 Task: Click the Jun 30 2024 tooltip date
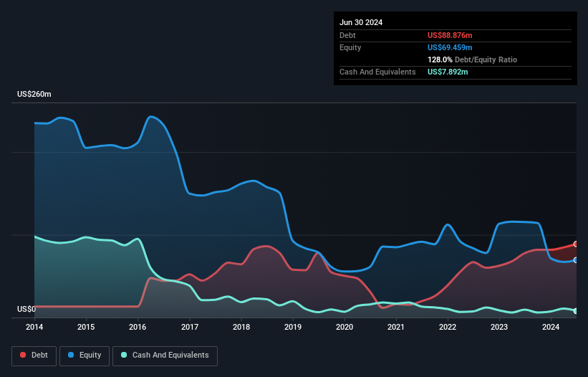tap(361, 22)
